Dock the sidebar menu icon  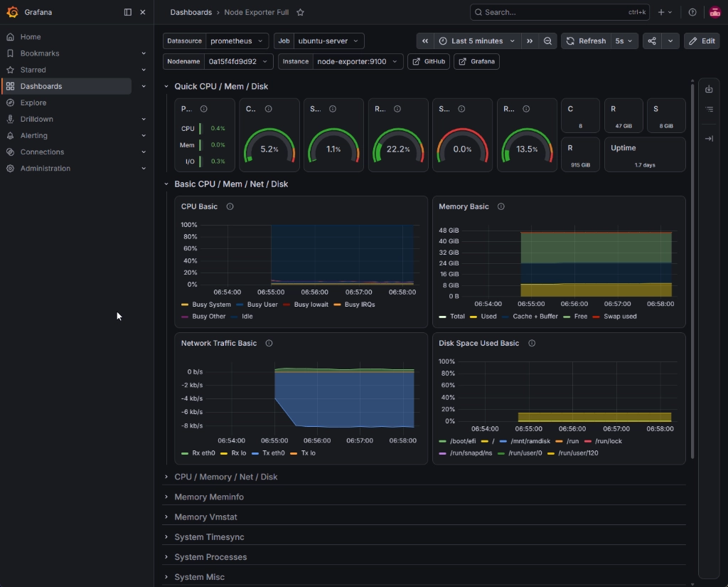[x=128, y=12]
